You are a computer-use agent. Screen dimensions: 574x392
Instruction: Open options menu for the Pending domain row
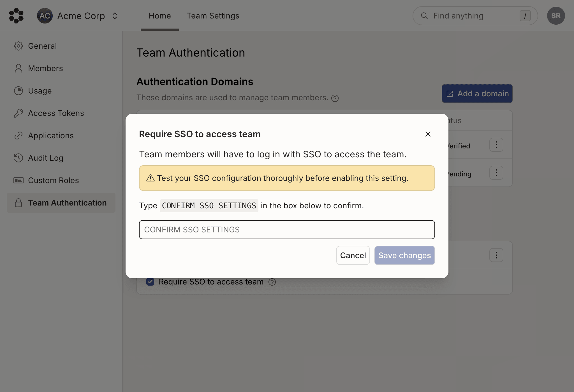(496, 173)
